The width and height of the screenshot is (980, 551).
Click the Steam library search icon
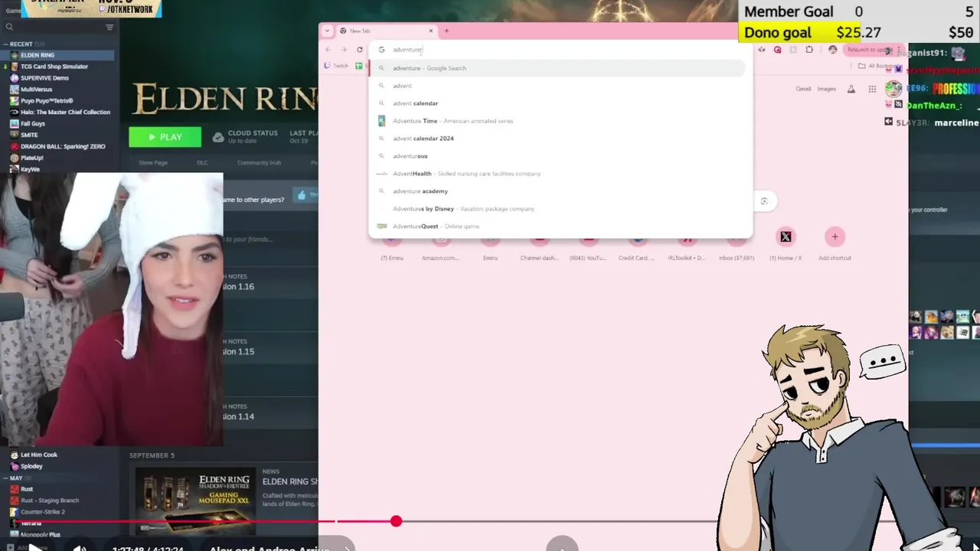tap(9, 28)
